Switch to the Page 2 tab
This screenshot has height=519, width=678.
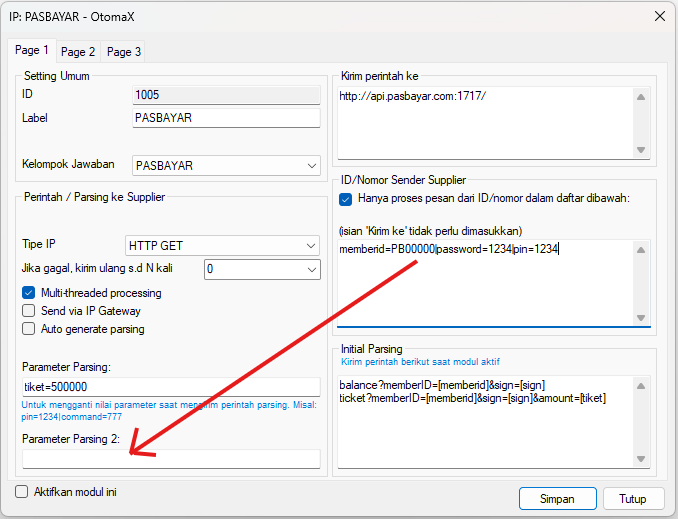(78, 52)
